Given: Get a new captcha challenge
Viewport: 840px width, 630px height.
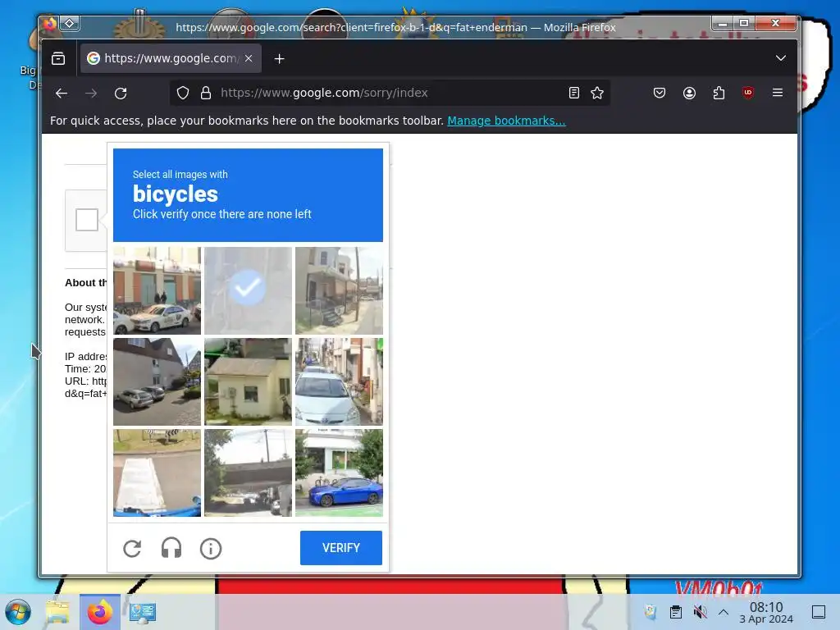Looking at the screenshot, I should point(132,549).
